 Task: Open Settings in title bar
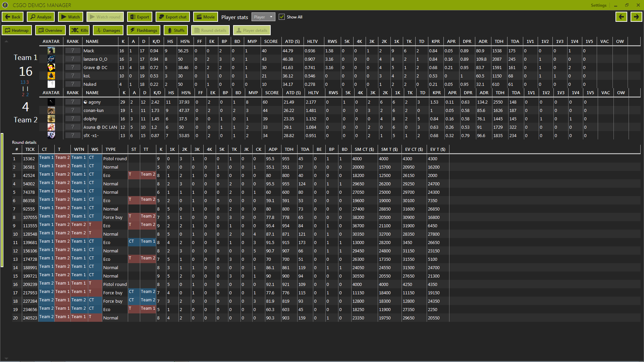[x=598, y=5]
